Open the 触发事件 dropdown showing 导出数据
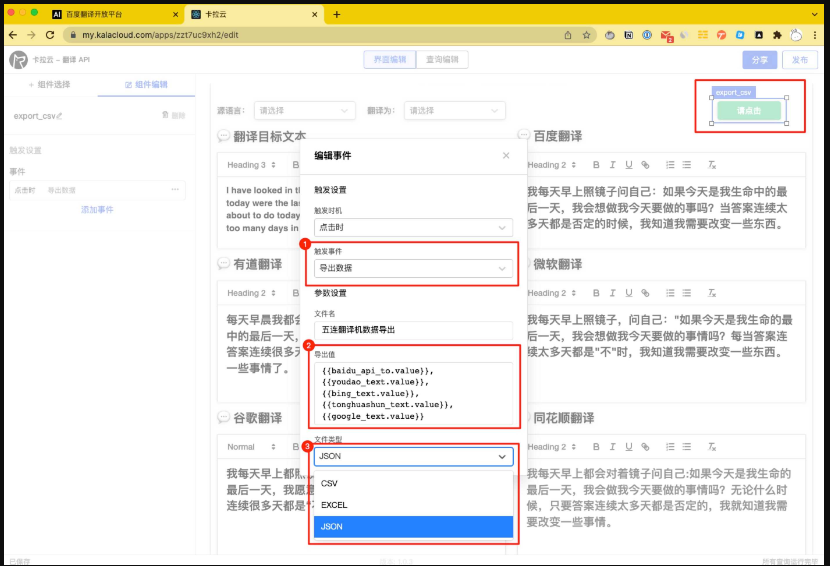830x566 pixels. 413,268
